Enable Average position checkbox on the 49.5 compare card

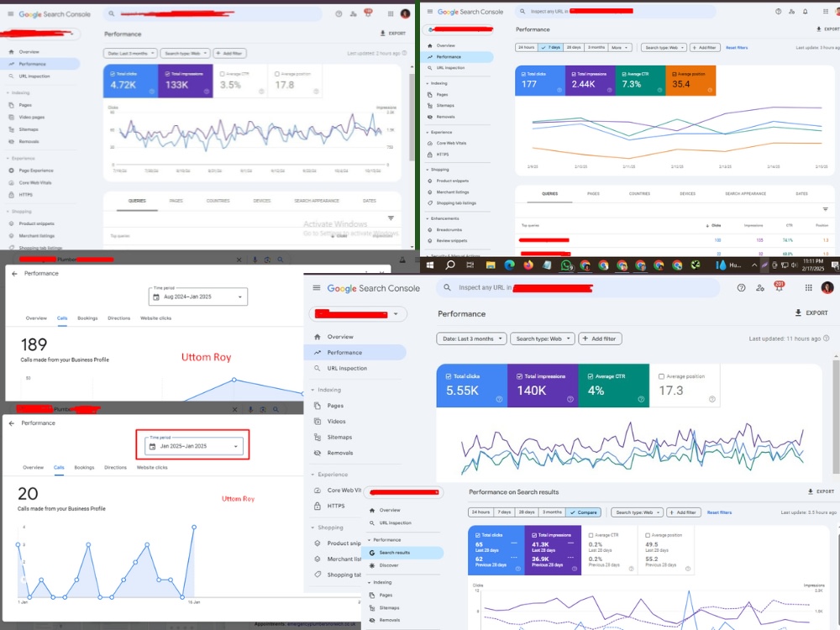click(648, 535)
